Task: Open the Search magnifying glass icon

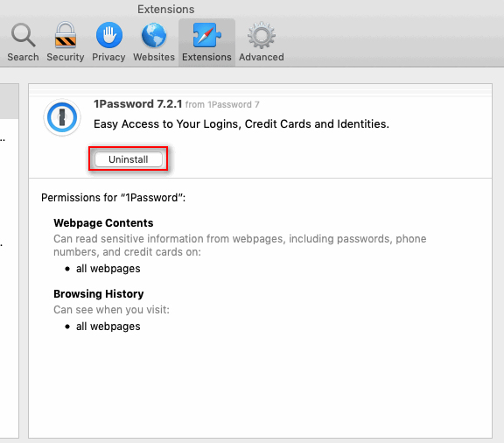Action: pyautogui.click(x=23, y=35)
